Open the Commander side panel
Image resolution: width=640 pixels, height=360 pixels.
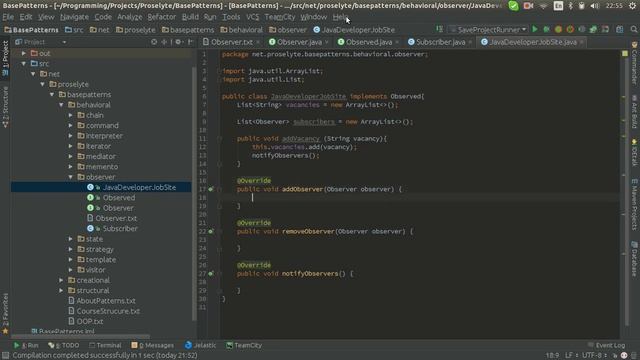[x=634, y=62]
